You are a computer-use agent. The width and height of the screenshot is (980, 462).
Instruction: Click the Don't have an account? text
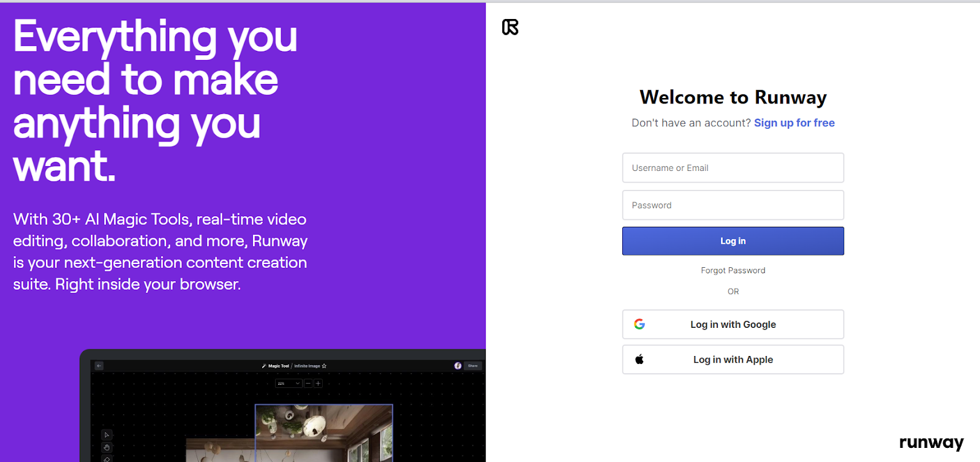click(691, 123)
